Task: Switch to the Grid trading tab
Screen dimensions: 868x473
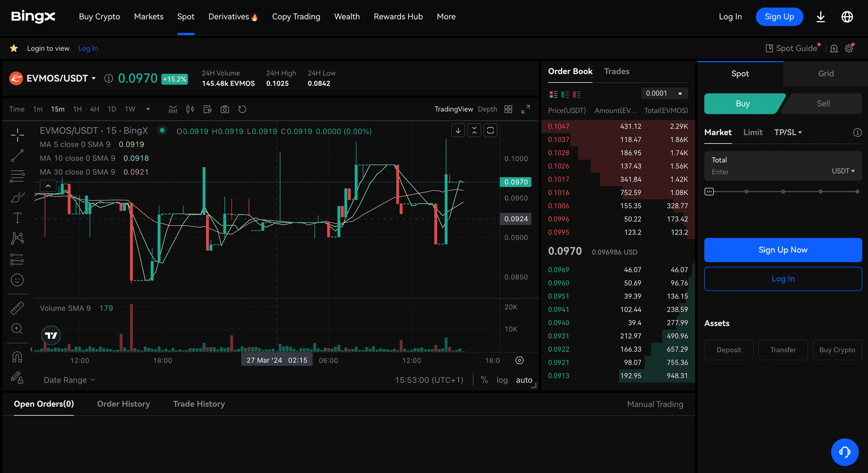Action: 826,74
